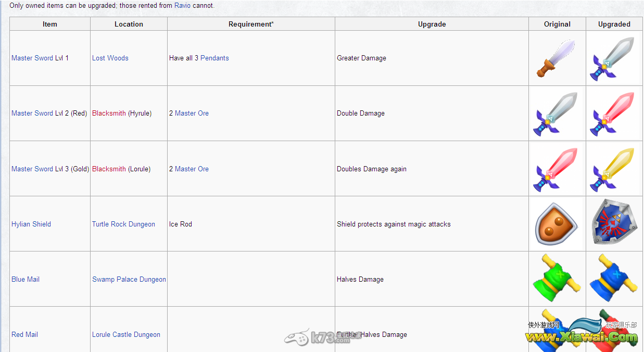Click the Original column header
The image size is (644, 352).
click(558, 24)
